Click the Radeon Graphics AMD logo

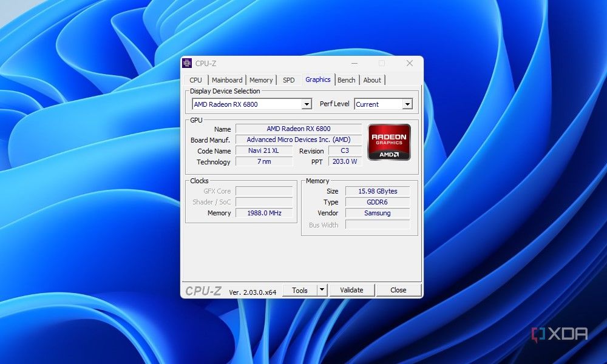388,143
